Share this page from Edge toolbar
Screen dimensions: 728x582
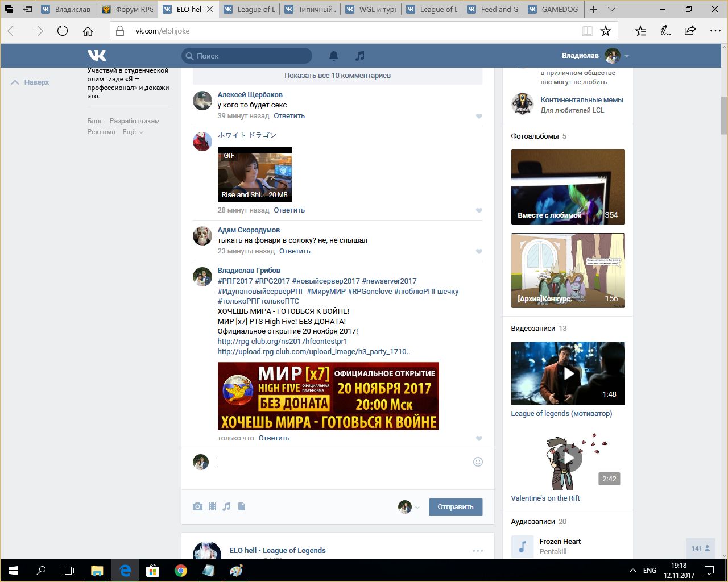click(690, 31)
